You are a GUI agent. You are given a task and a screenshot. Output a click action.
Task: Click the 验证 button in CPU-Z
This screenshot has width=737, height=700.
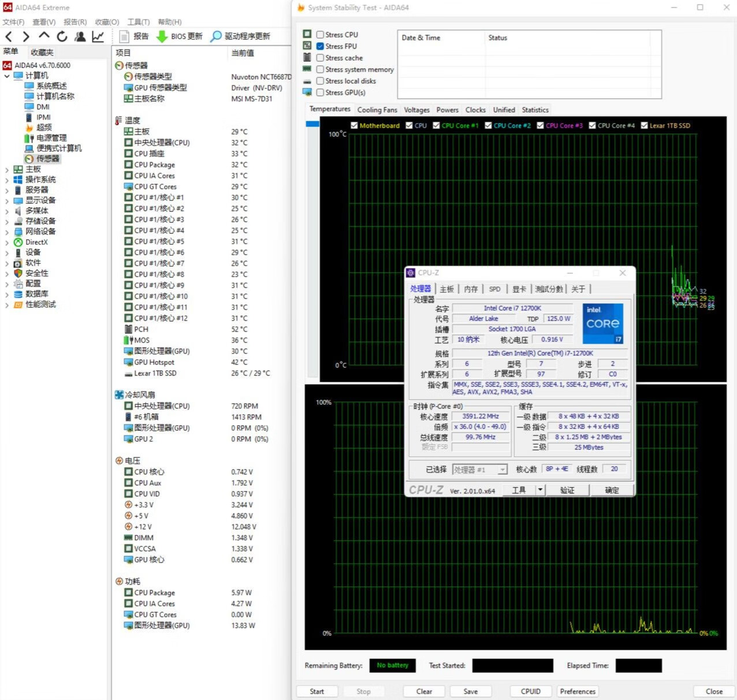[x=568, y=490]
